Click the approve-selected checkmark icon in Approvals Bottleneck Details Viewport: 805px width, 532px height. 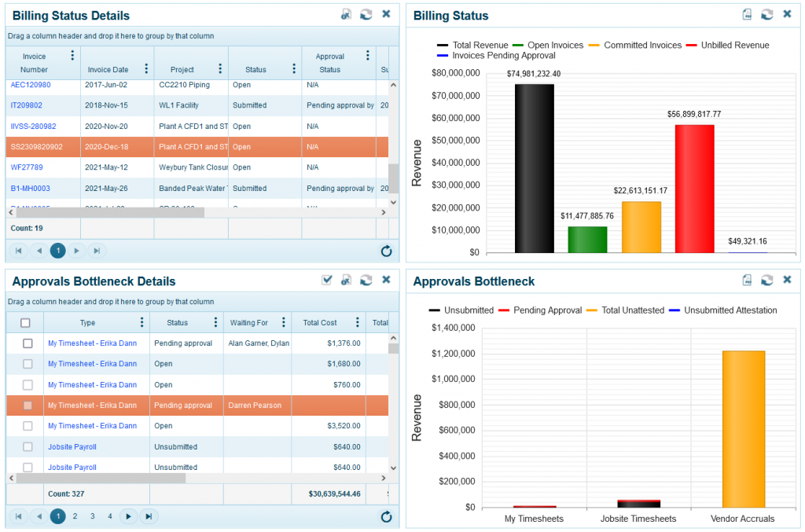coord(327,279)
